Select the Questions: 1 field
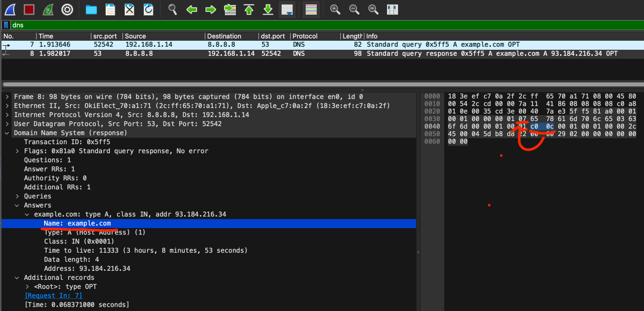644x311 pixels. click(47, 160)
